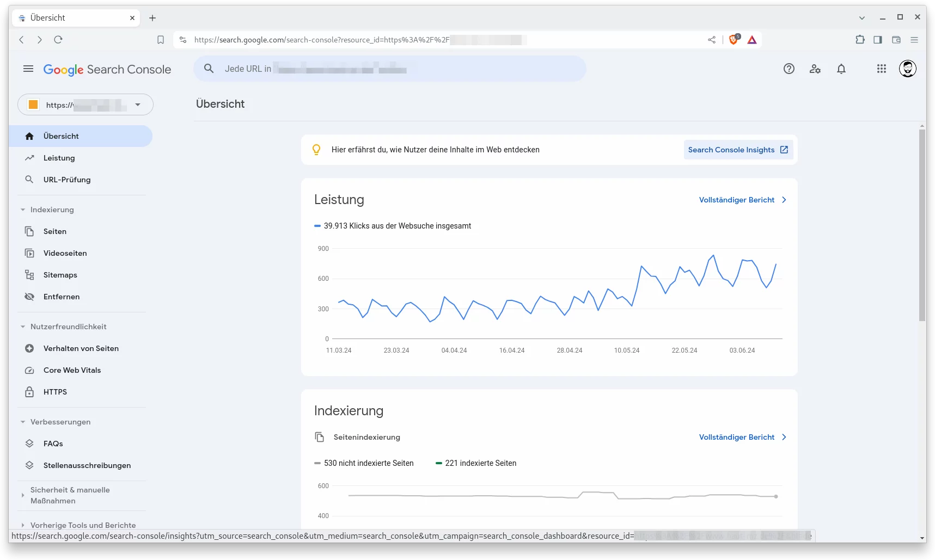Toggle the browser sidebar panel icon
Screen dimensions: 935x560
(x=878, y=40)
